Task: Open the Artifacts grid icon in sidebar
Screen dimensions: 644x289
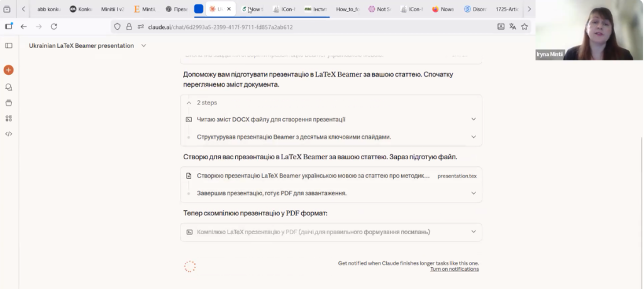Action: [9, 118]
